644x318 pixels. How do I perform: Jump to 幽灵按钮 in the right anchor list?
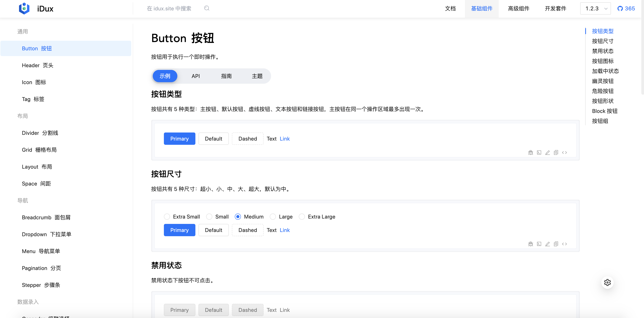(x=603, y=81)
